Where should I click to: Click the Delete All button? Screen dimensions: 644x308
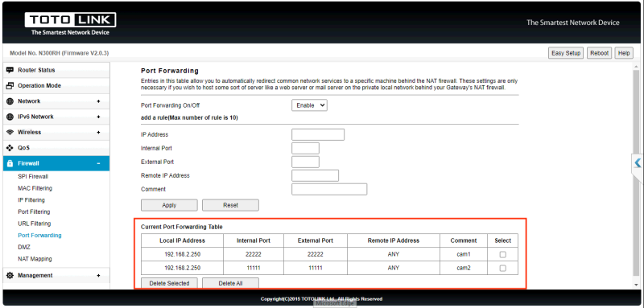pos(230,283)
